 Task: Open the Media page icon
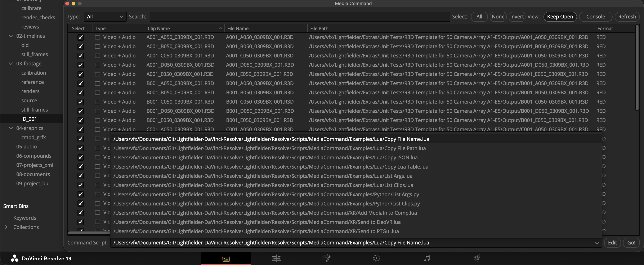tap(226, 258)
